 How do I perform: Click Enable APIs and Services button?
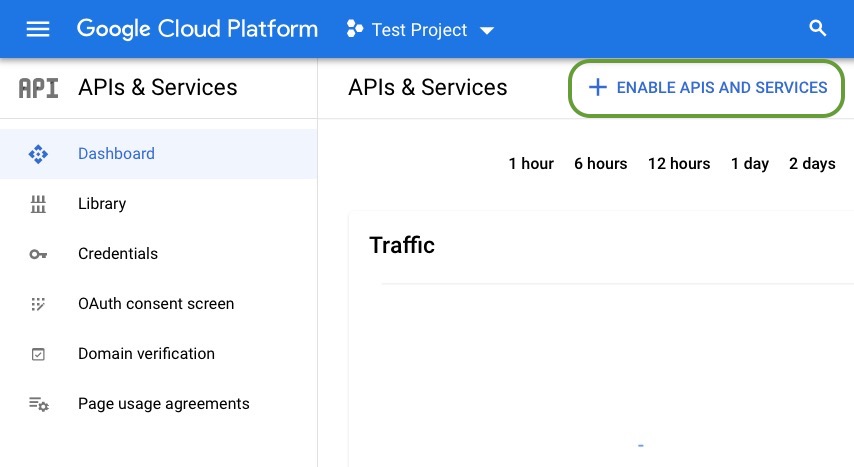click(707, 88)
